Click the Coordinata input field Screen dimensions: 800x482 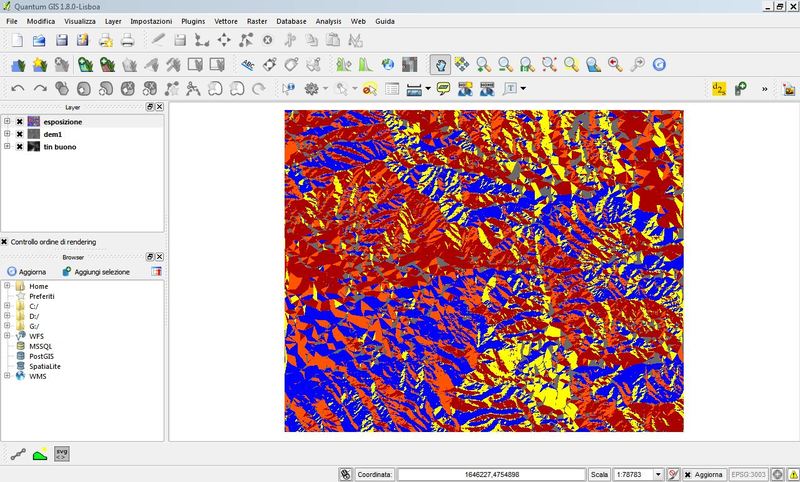[x=491, y=474]
